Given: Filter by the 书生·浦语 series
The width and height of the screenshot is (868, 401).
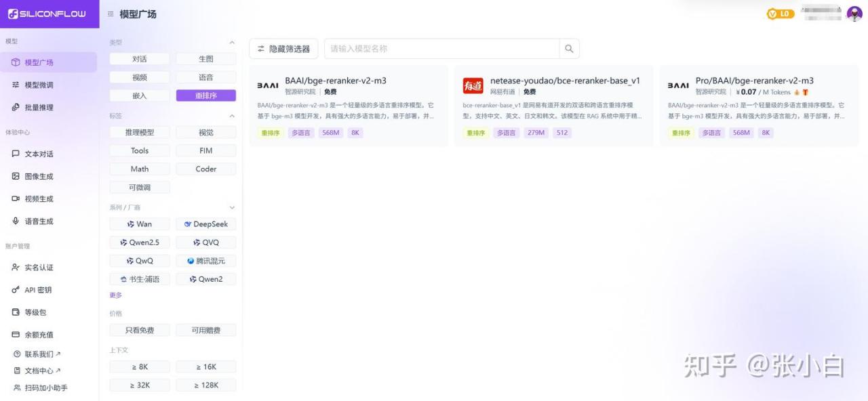Looking at the screenshot, I should click(140, 279).
